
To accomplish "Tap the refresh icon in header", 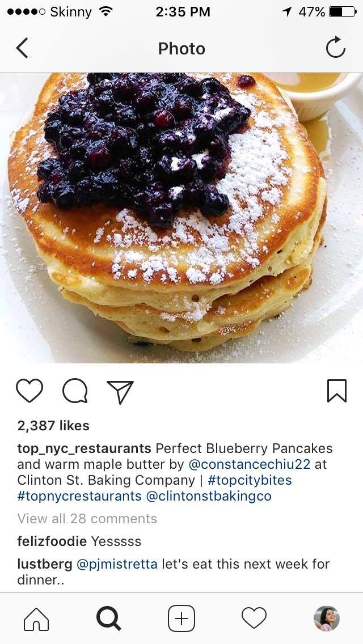I will pos(335,47).
